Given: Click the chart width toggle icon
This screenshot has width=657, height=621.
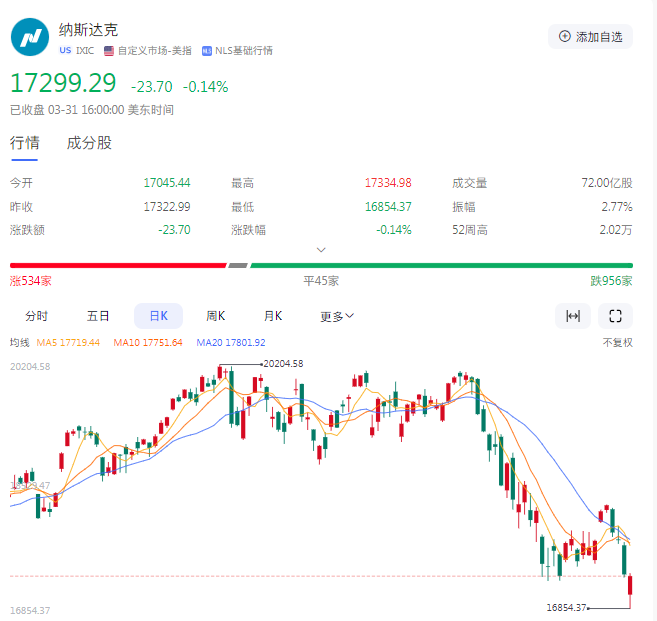Looking at the screenshot, I should pyautogui.click(x=573, y=316).
